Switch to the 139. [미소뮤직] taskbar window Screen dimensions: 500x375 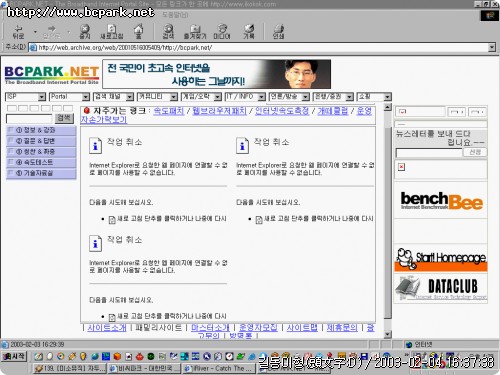point(70,368)
